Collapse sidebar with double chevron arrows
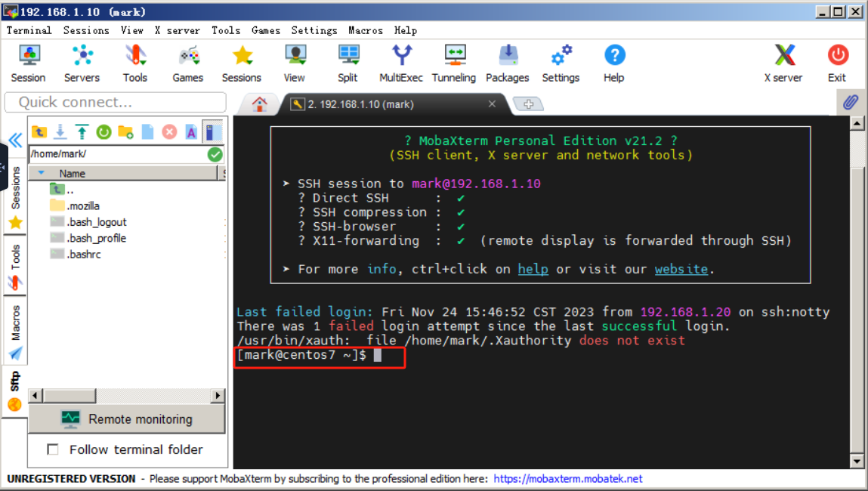 tap(16, 140)
